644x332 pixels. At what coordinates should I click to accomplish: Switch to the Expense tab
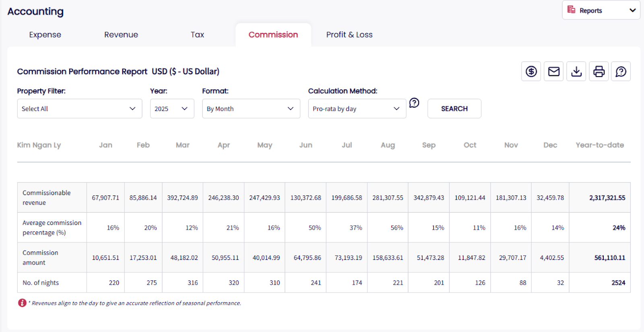45,35
